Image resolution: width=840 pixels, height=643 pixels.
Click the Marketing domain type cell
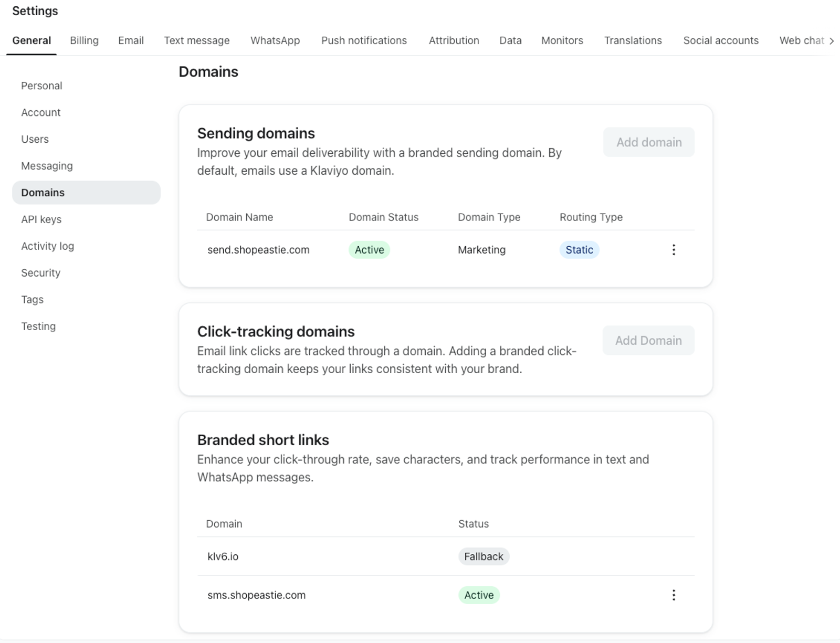point(481,250)
